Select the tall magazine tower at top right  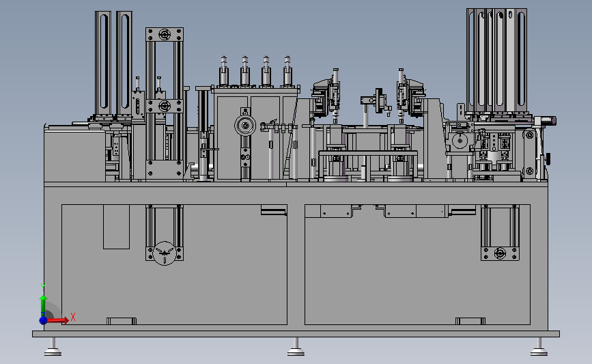pyautogui.click(x=496, y=60)
